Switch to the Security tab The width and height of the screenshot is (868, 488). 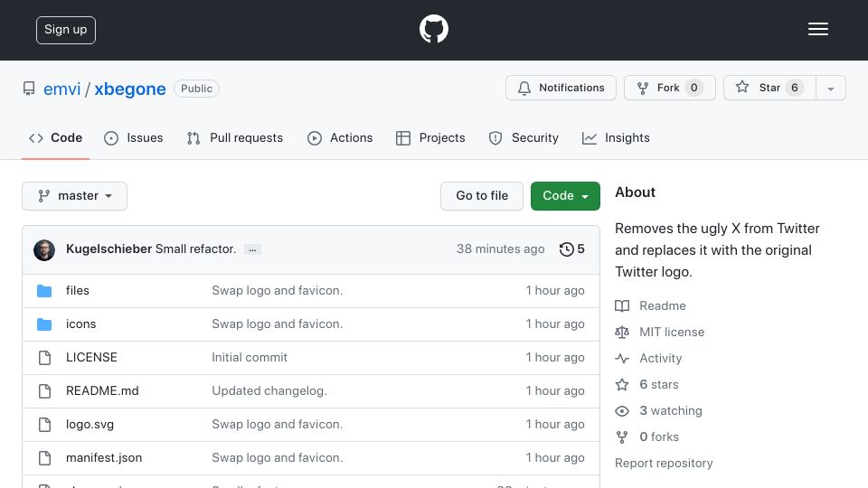pos(524,137)
